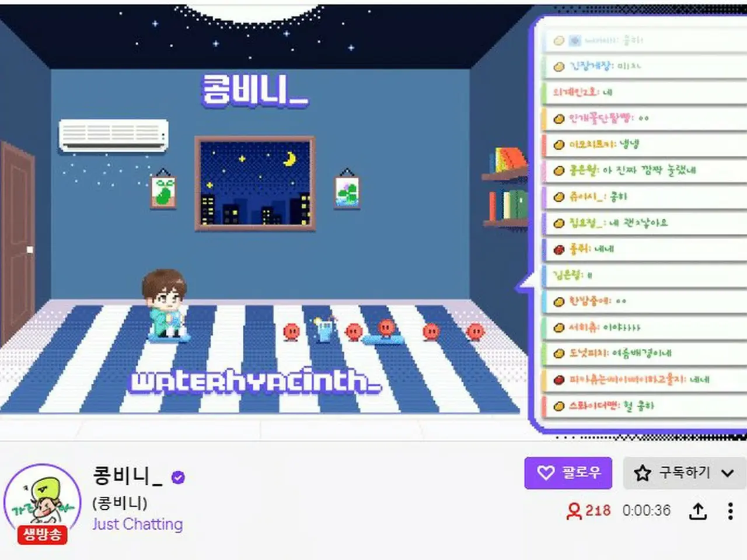
Task: Click the 콩비니_ channel name title
Action: (127, 475)
